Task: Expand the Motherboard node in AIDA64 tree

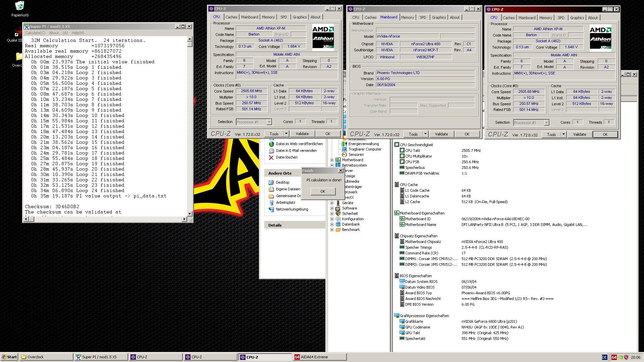Action: coord(332,160)
